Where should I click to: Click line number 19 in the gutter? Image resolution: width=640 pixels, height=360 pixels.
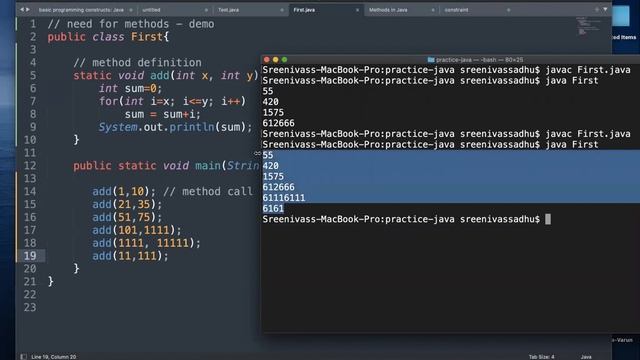coord(30,256)
